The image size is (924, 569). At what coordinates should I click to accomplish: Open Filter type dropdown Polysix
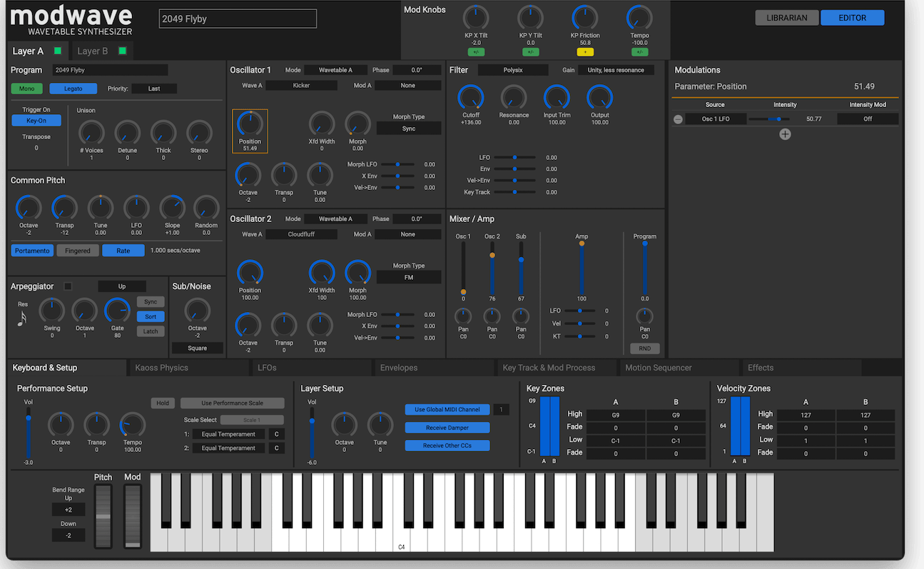point(513,70)
